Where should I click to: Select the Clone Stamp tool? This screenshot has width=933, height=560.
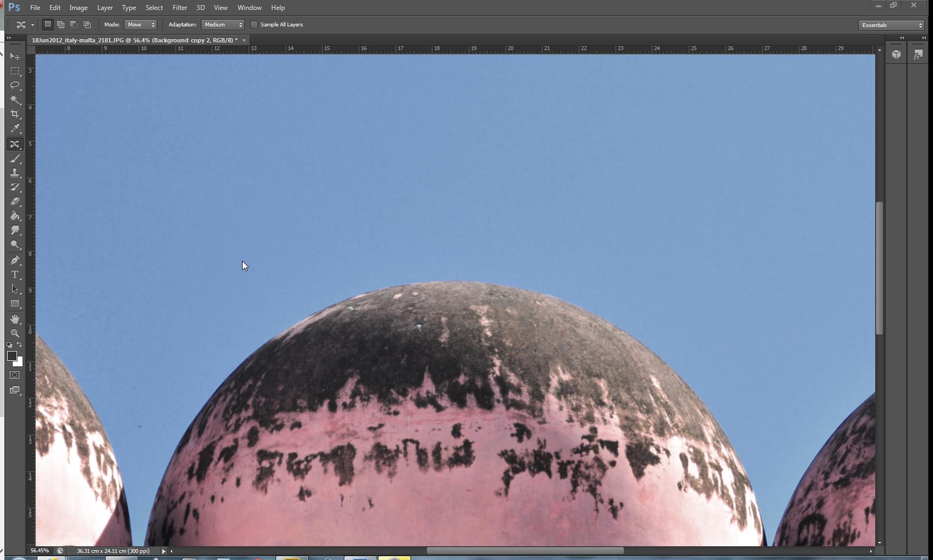pyautogui.click(x=15, y=173)
